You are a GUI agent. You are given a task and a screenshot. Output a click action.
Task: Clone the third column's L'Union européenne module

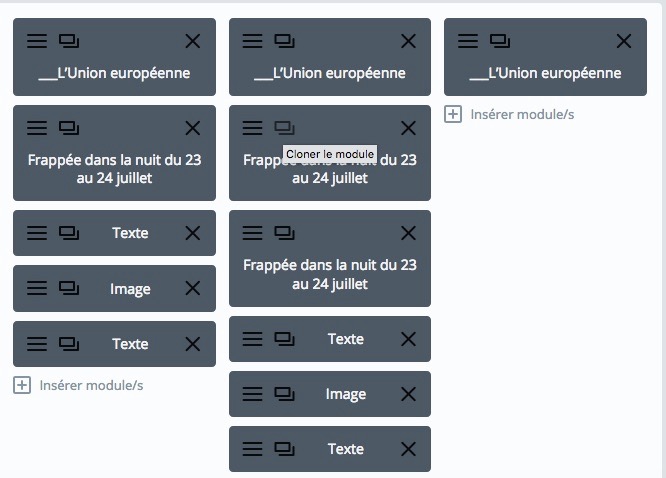500,41
